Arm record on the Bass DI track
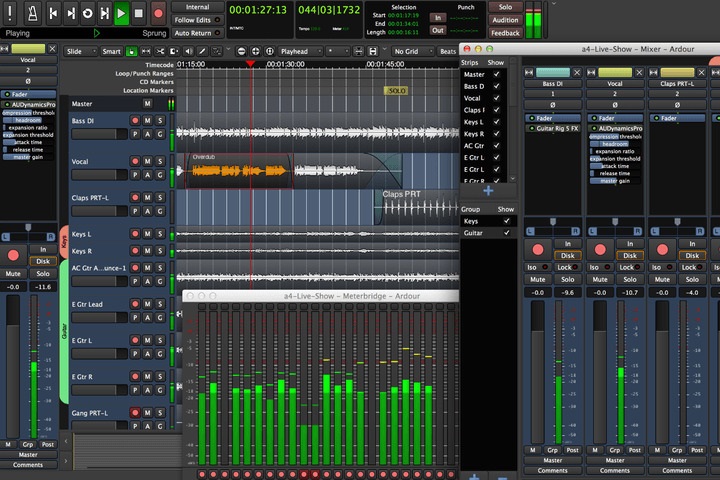 (x=135, y=120)
